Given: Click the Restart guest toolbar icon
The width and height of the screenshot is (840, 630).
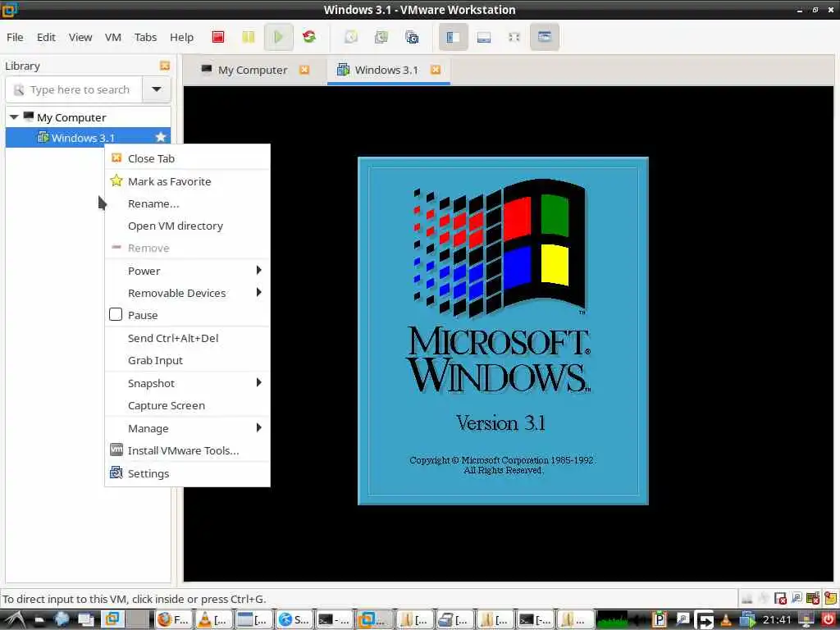Looking at the screenshot, I should pos(308,37).
